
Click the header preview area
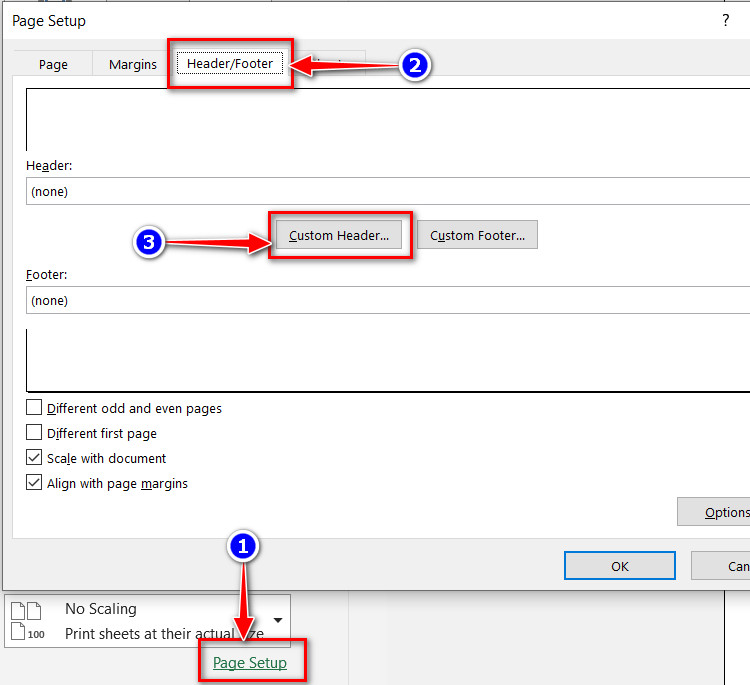click(388, 120)
